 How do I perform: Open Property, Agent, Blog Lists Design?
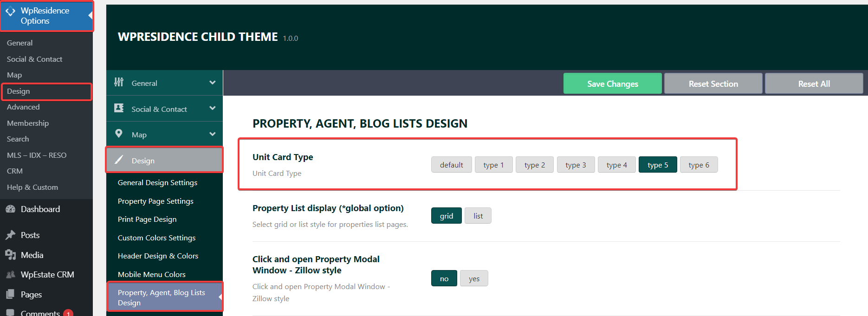pyautogui.click(x=164, y=297)
